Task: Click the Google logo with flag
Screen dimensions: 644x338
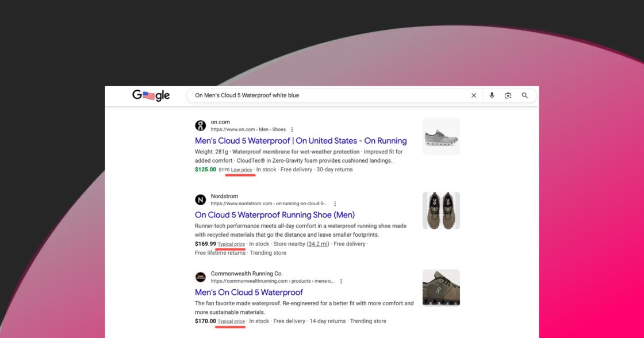Action: (x=151, y=95)
